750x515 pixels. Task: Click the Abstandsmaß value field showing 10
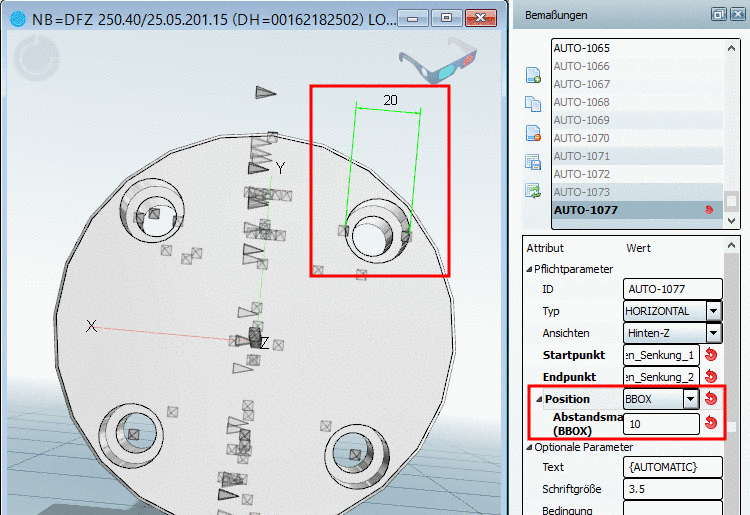[662, 424]
